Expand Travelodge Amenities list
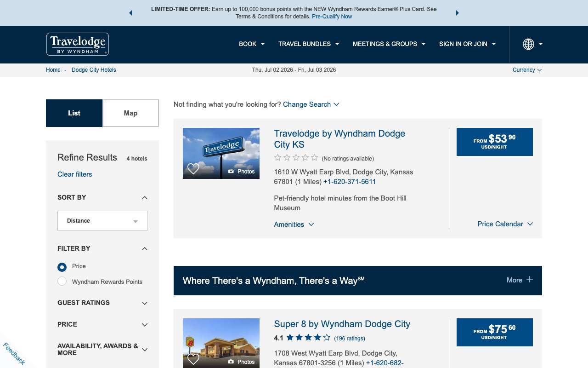Screen dimensions: 588x368 click(x=294, y=224)
